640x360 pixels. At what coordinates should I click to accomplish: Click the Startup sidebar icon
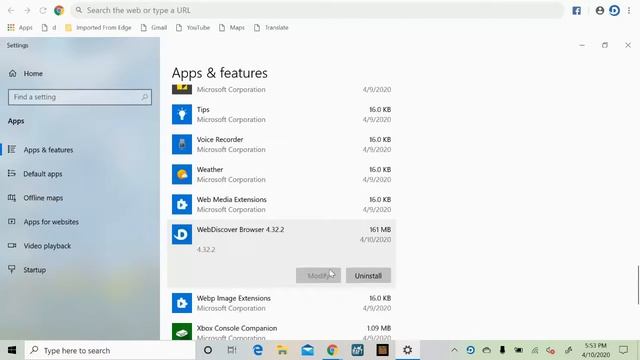point(12,269)
